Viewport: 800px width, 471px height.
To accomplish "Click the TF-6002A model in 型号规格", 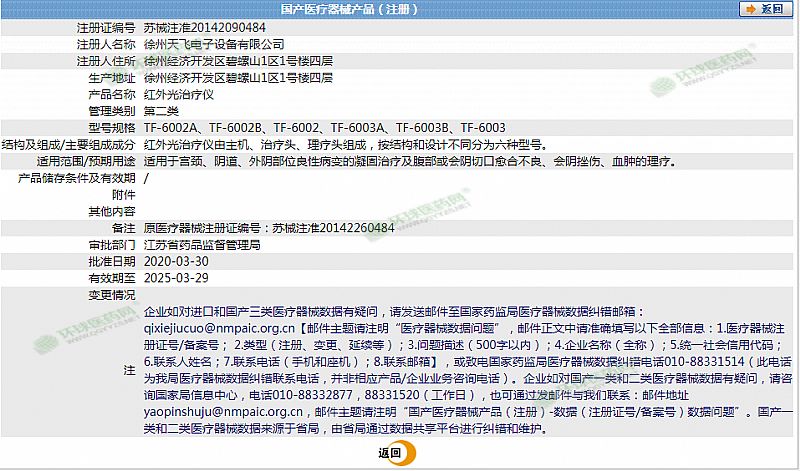I will tap(174, 128).
